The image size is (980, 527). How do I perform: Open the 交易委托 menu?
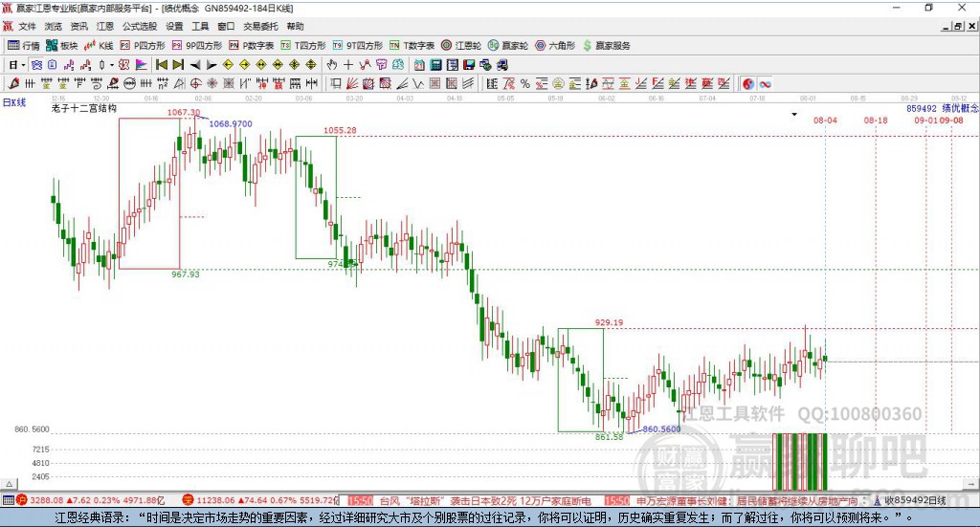point(260,26)
